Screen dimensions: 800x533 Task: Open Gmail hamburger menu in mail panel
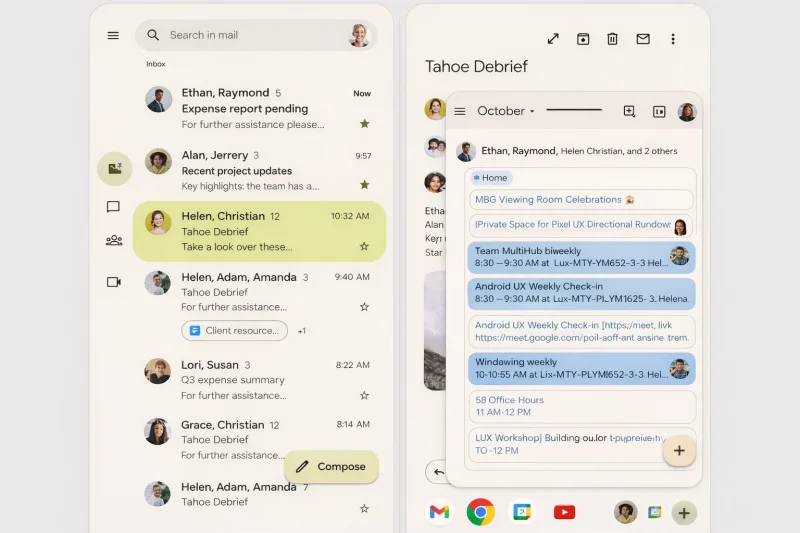coord(113,35)
